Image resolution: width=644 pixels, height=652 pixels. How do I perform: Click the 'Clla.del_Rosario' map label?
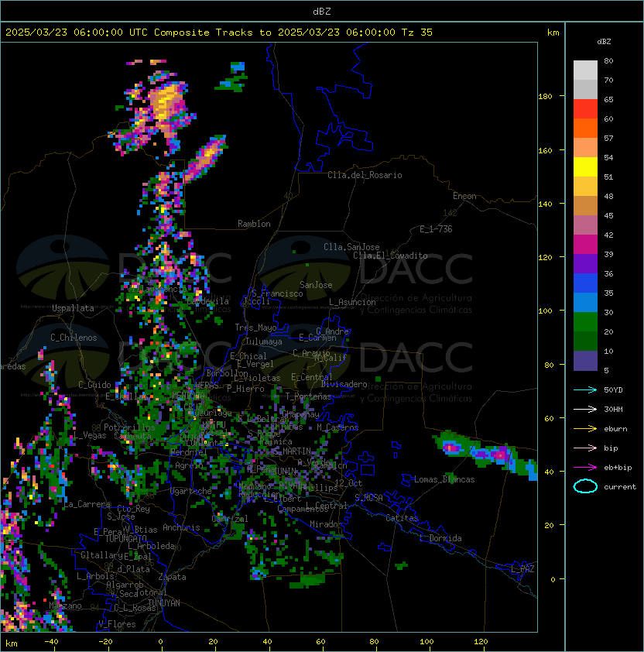pos(365,175)
